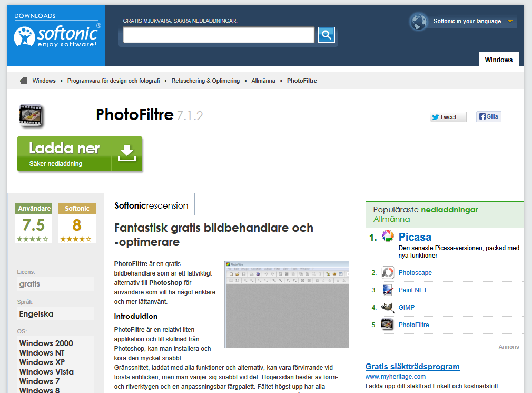Image resolution: width=532 pixels, height=393 pixels.
Task: Open the Windows breadcrumb link
Action: click(44, 81)
